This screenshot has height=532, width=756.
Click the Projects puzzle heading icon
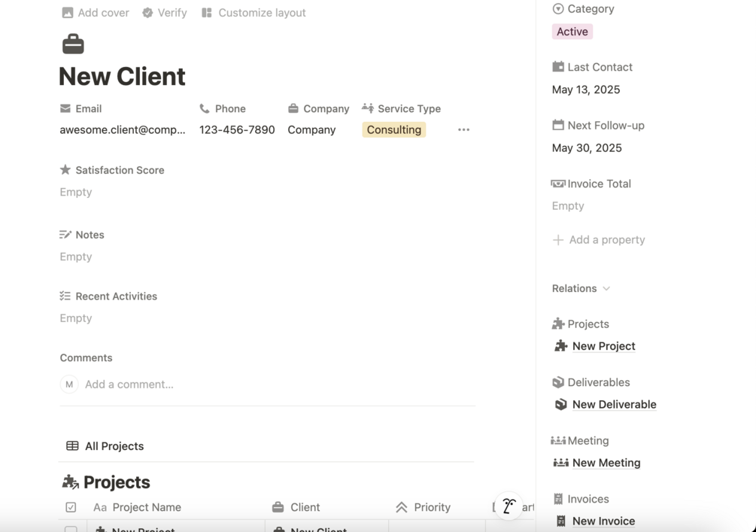tap(71, 482)
